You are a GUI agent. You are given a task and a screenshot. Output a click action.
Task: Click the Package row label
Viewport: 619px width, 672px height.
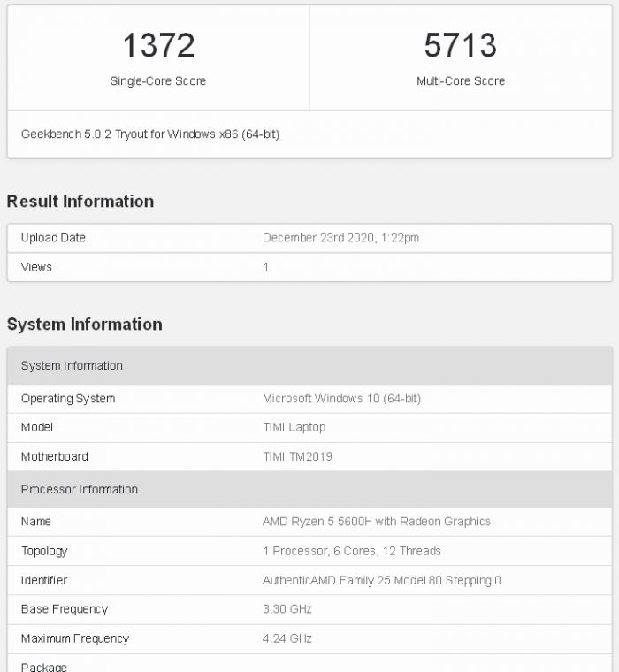(44, 667)
